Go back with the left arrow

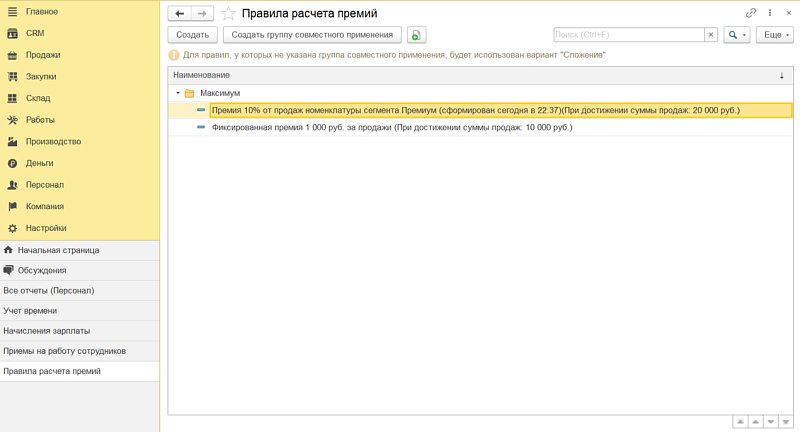click(x=180, y=13)
